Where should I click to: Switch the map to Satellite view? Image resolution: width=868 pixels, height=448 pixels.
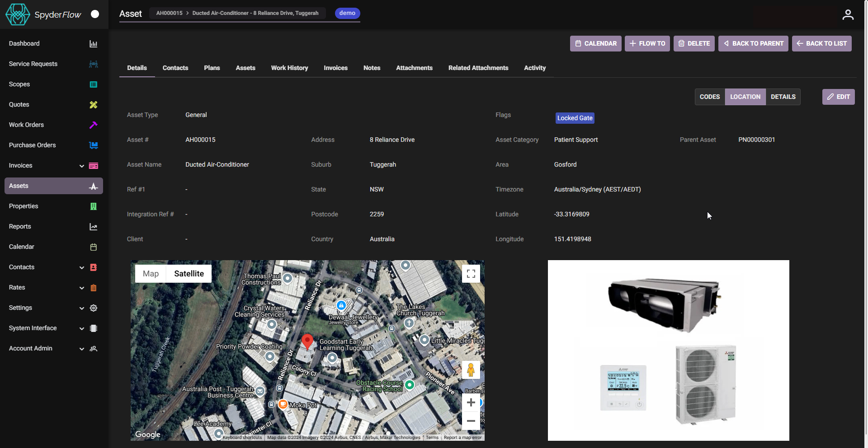click(189, 273)
